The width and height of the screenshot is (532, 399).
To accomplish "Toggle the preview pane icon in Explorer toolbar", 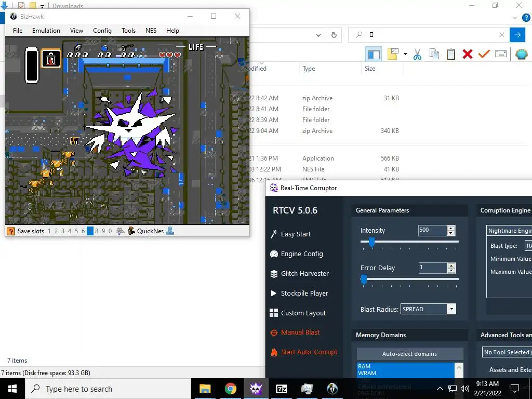I will click(x=374, y=54).
